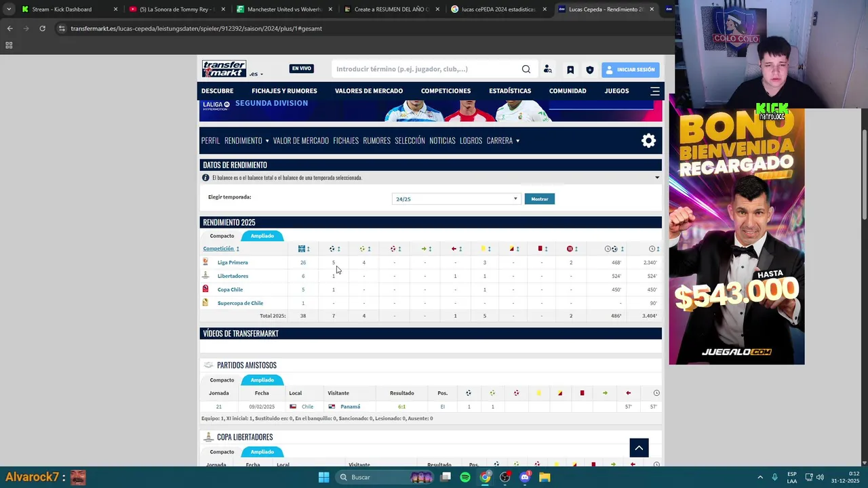Open the Copa Chile link
Image resolution: width=868 pixels, height=488 pixels.
[230, 289]
